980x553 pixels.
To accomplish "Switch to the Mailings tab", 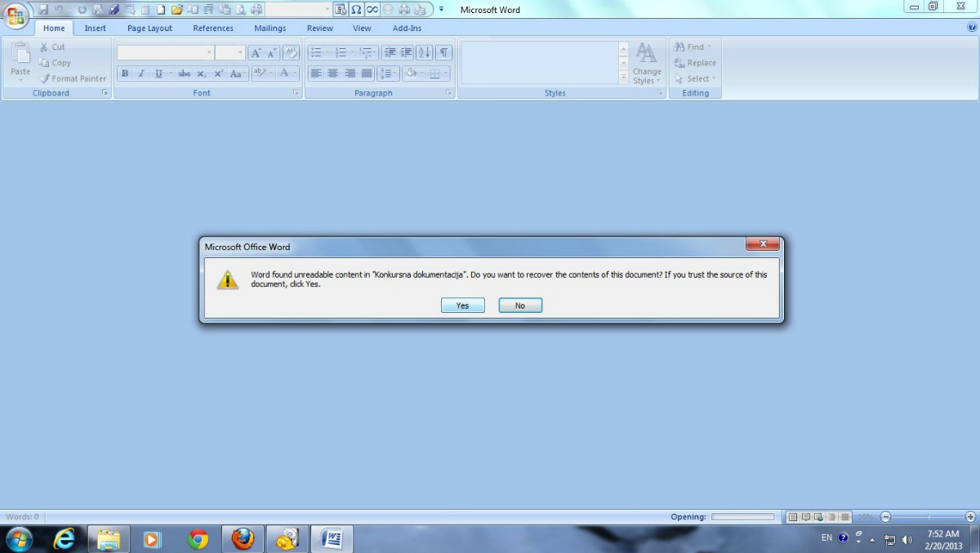I will (270, 28).
